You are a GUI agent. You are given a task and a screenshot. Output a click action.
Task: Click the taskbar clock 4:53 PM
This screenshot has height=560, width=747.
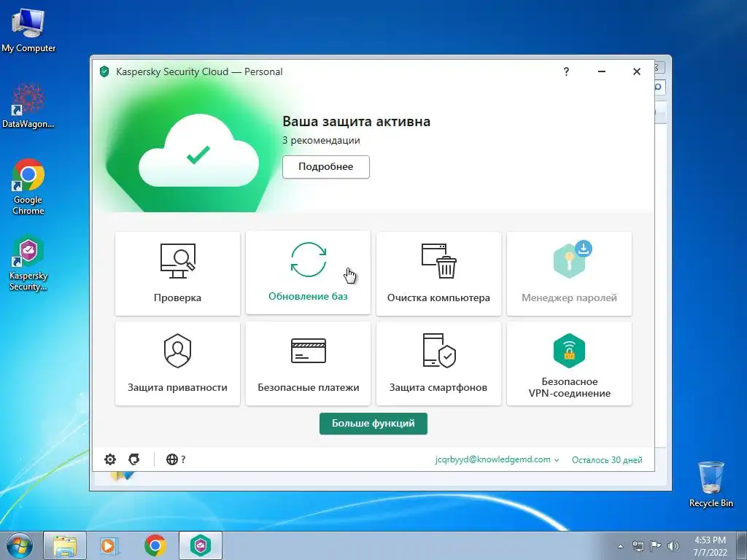pyautogui.click(x=710, y=546)
